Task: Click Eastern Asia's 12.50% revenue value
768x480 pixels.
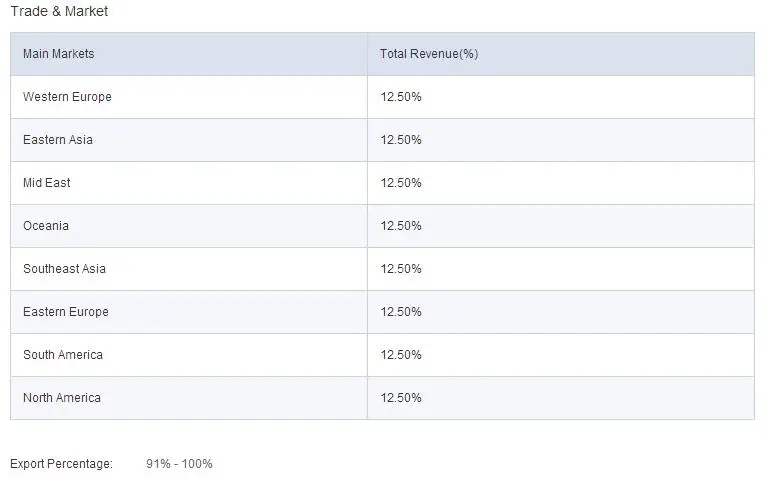Action: (x=401, y=140)
